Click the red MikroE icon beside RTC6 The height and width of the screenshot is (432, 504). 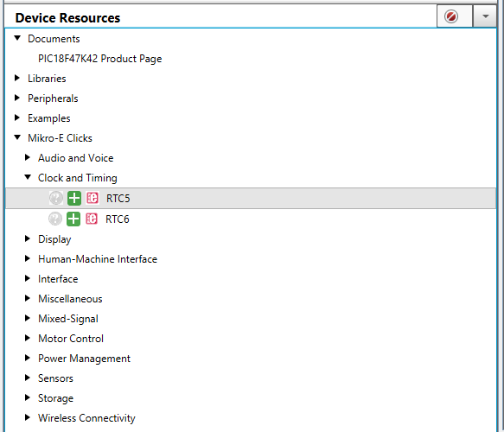click(x=92, y=219)
